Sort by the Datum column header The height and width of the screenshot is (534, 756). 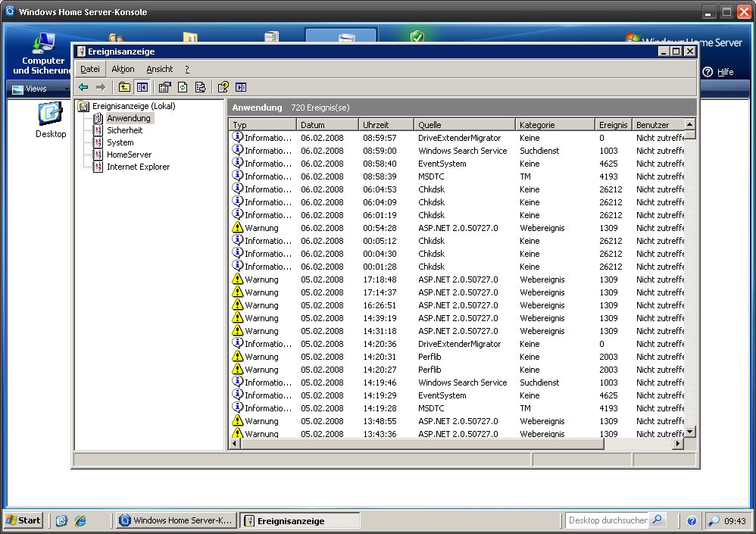point(327,125)
